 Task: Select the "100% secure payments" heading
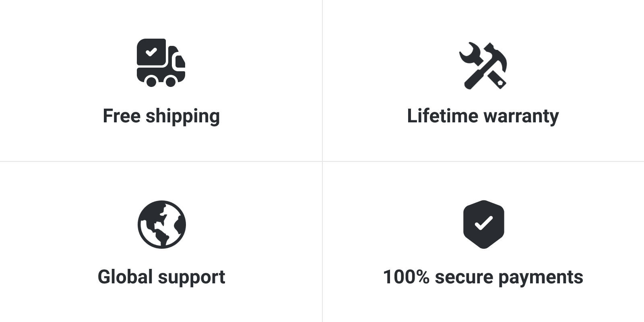[x=483, y=277]
